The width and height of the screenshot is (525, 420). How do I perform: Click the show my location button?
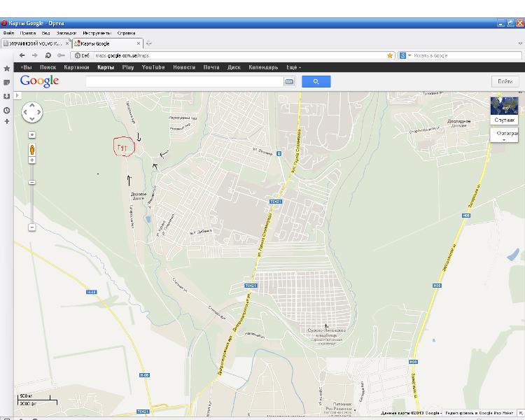point(32,134)
